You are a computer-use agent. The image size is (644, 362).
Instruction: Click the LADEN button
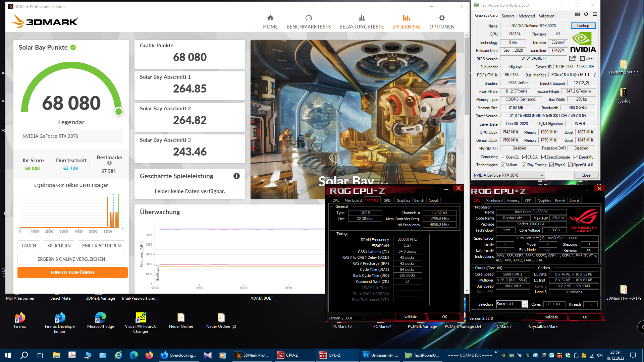click(x=29, y=246)
